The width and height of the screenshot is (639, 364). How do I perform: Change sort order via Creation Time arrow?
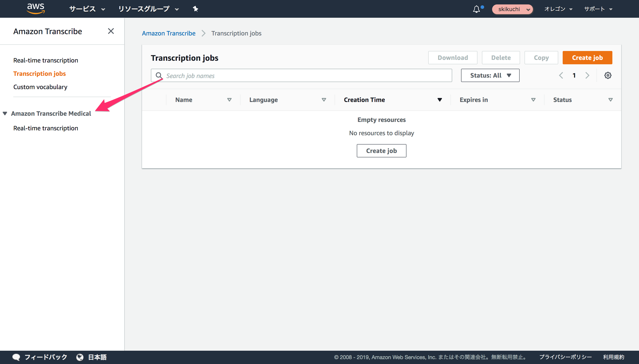(440, 100)
